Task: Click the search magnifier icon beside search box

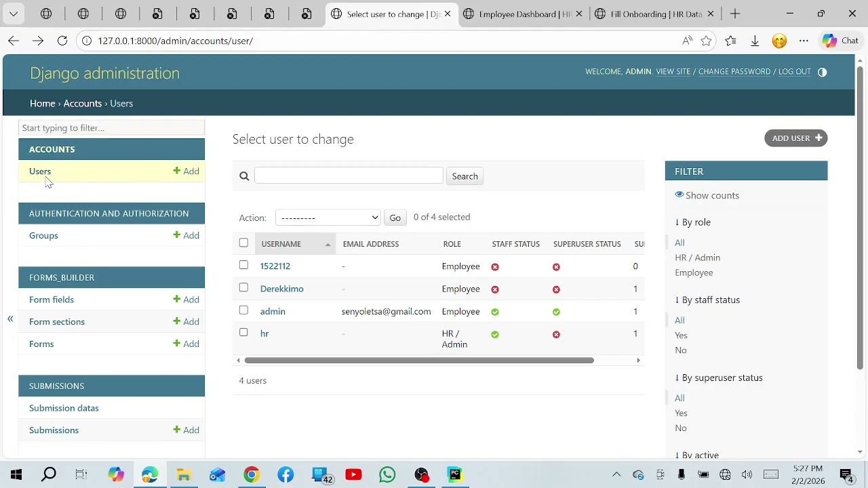Action: [244, 176]
